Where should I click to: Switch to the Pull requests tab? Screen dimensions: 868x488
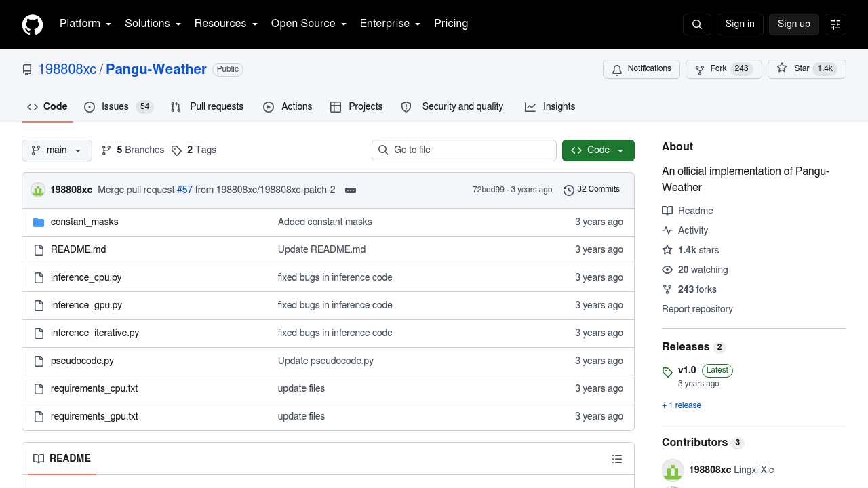click(x=207, y=107)
